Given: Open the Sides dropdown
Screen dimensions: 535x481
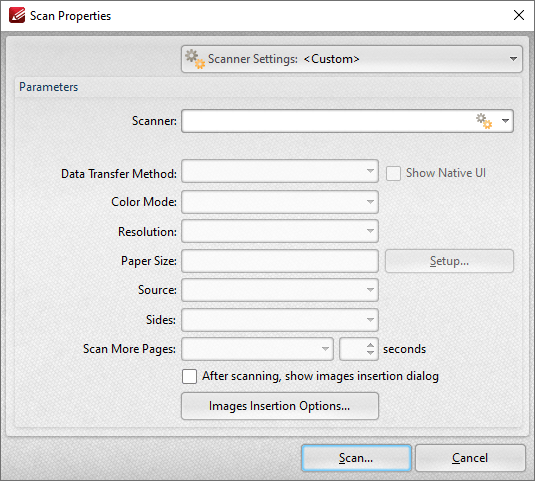Looking at the screenshot, I should pos(280,320).
